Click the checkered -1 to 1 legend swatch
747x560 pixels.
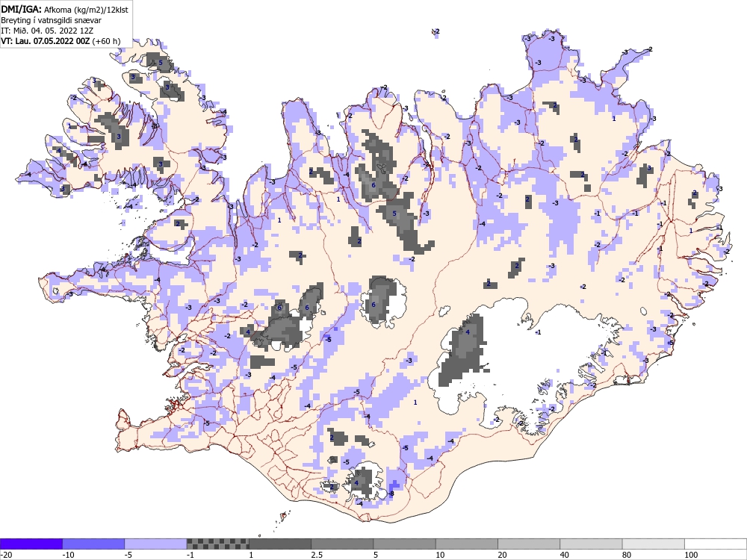[x=217, y=544]
